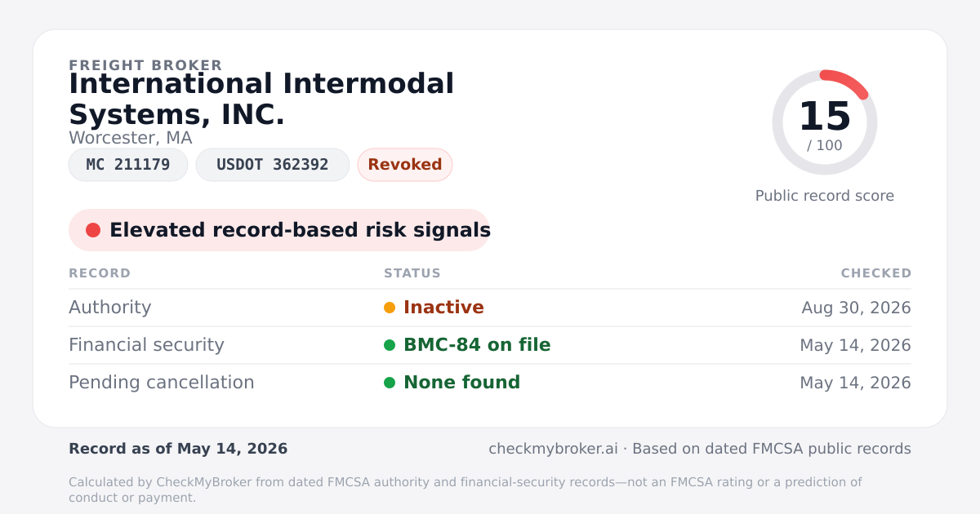Click the International Intermodal Systems, INC. title
Viewport: 980px width, 514px height.
click(x=261, y=100)
